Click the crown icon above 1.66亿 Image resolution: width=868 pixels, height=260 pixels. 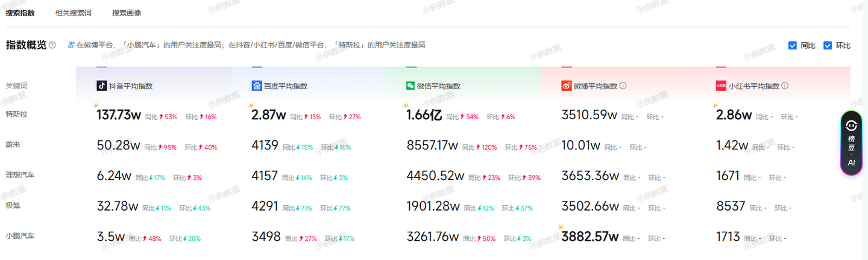(405, 105)
